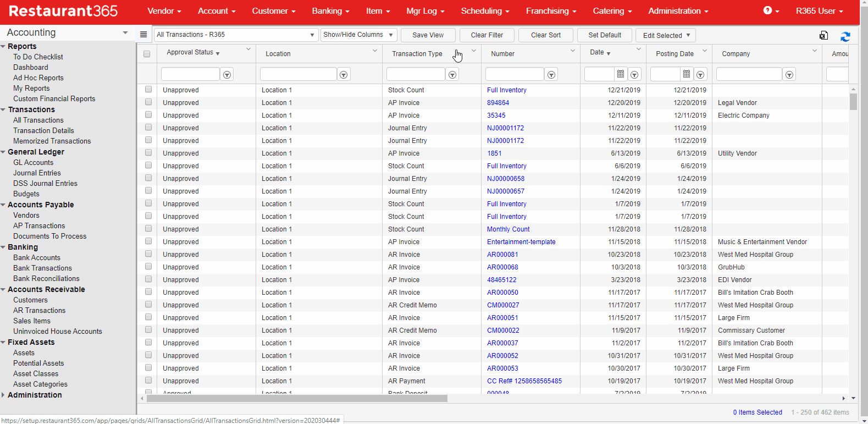Screen dimensions: 868x424
Task: Open the Company column menu chevron
Action: point(815,51)
